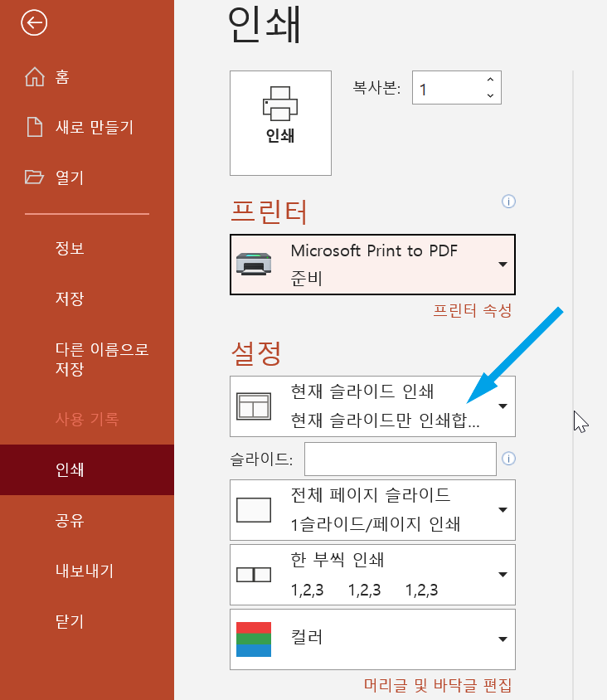Click the vertical scrollbar beside print settings
607x700 pixels.
573,384
